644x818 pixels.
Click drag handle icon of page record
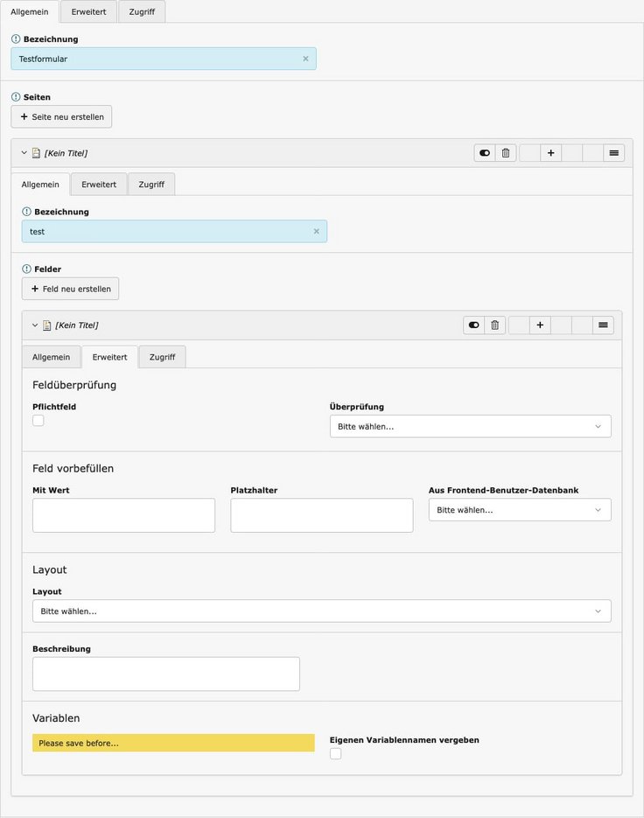point(614,153)
